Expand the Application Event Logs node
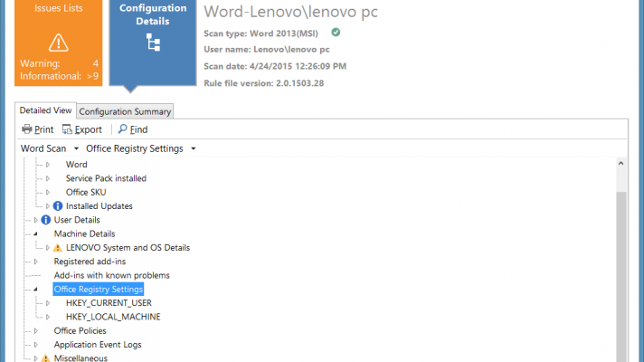This screenshot has width=644, height=362. point(36,345)
